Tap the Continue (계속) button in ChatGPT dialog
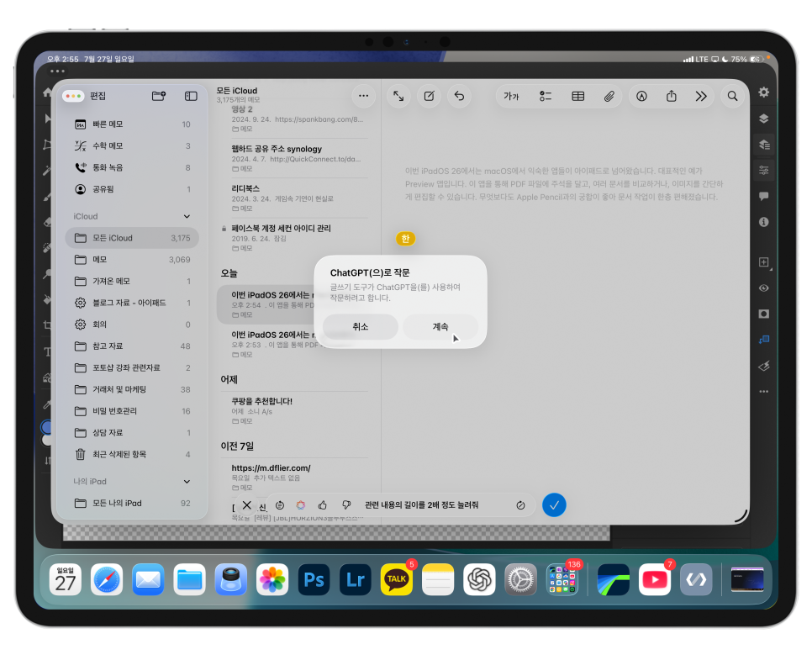812x660 pixels. pos(440,327)
